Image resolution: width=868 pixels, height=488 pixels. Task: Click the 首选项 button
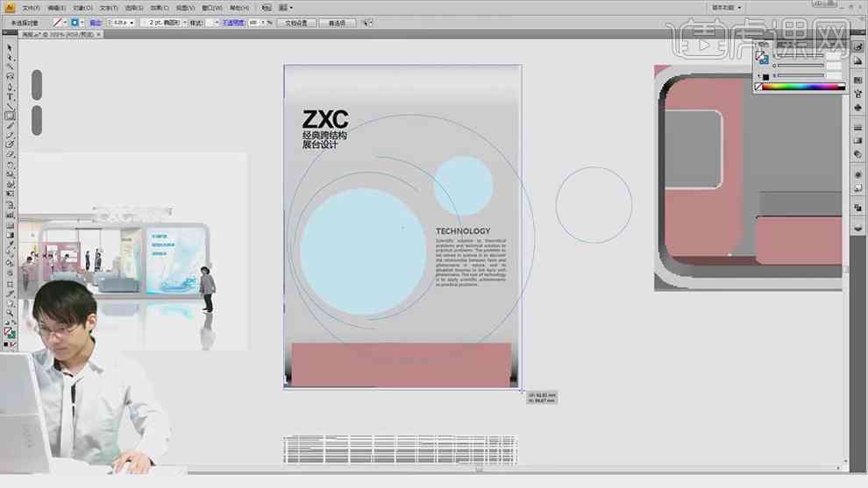[x=338, y=23]
